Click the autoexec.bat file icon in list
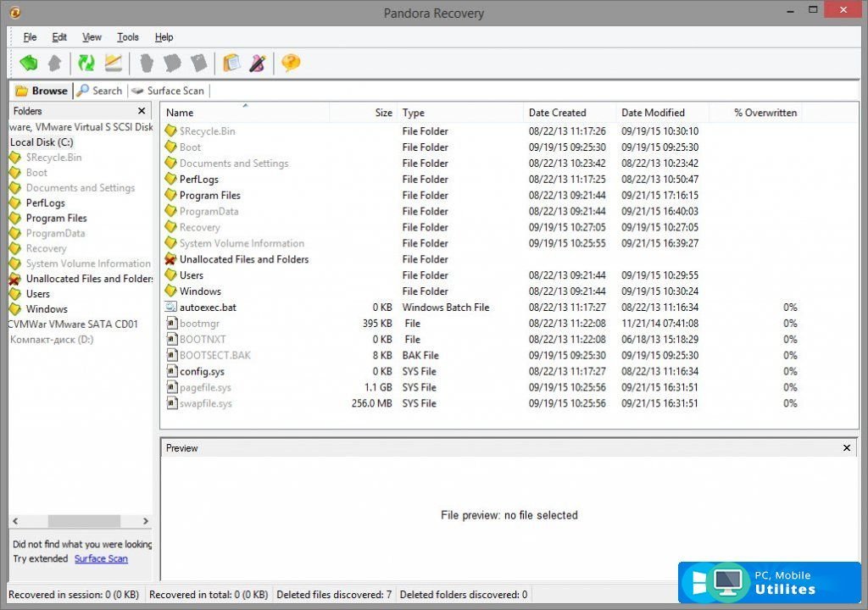This screenshot has height=610, width=868. [171, 307]
